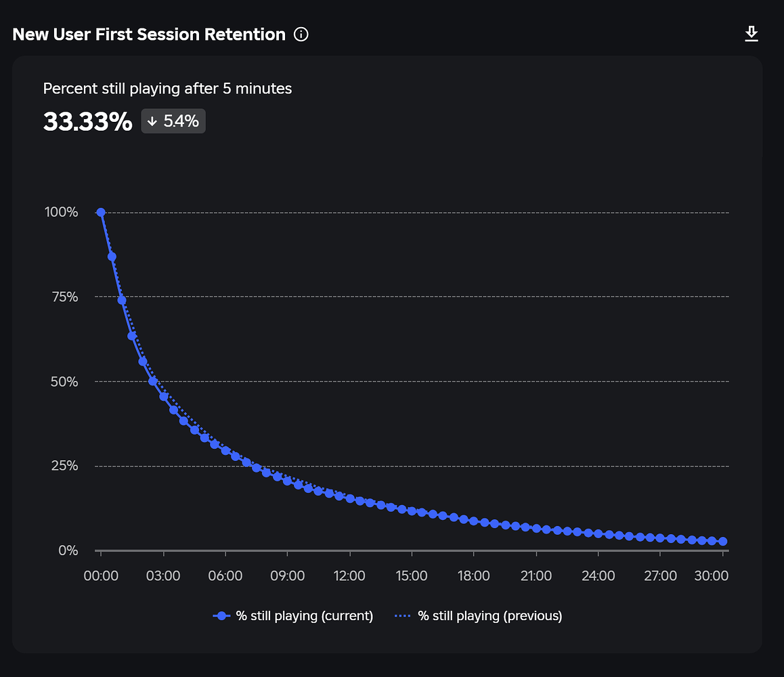
Task: Click the 15:00 label on the x-axis
Action: 412,575
